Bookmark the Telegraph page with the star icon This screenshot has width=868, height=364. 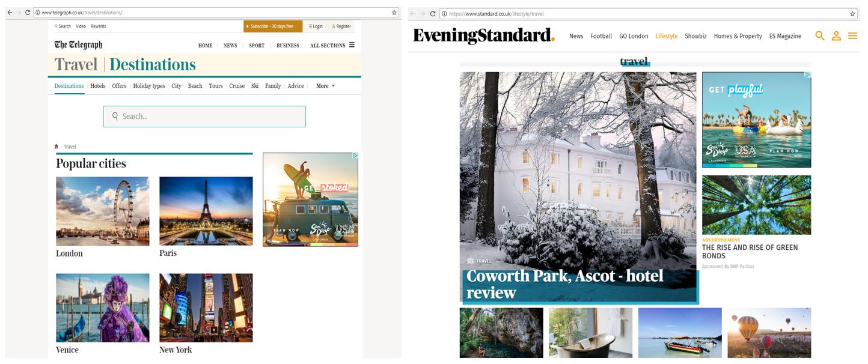[394, 12]
